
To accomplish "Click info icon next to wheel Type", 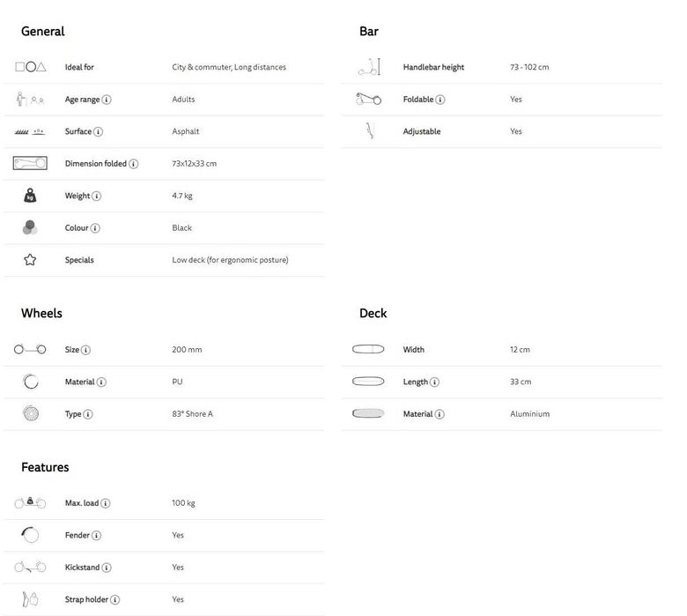I will [88, 414].
